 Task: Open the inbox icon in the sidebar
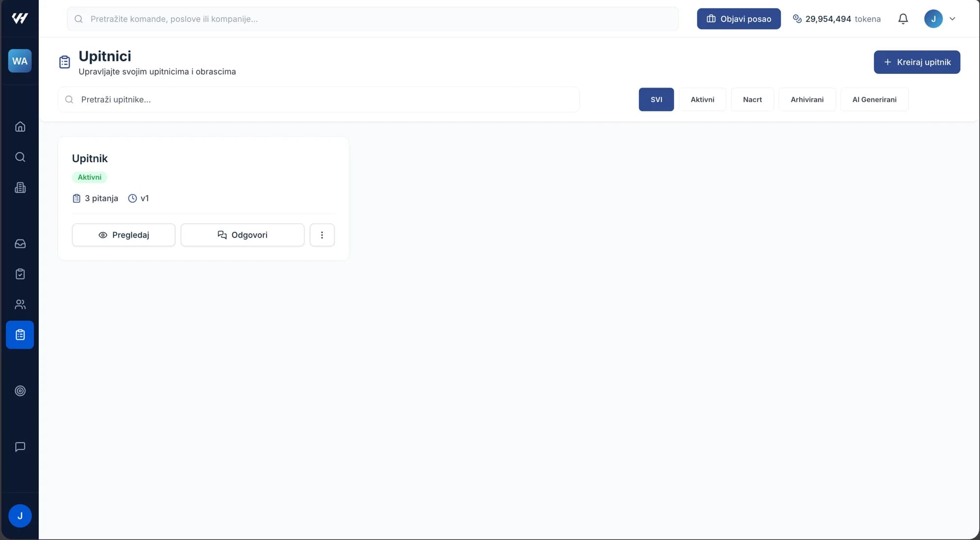tap(20, 244)
